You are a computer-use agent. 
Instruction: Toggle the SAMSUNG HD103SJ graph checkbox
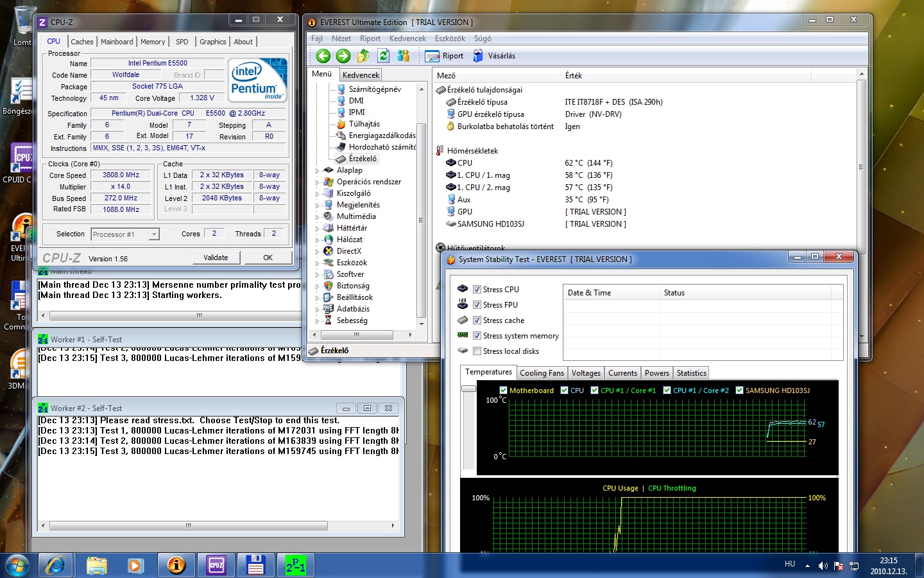739,390
